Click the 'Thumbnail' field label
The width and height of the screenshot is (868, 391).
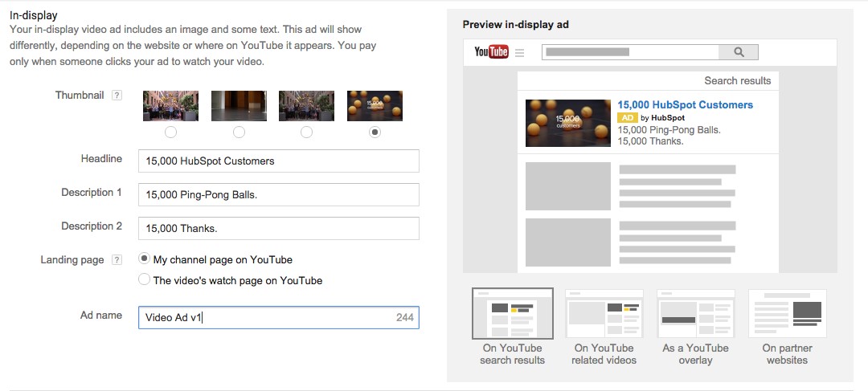80,95
